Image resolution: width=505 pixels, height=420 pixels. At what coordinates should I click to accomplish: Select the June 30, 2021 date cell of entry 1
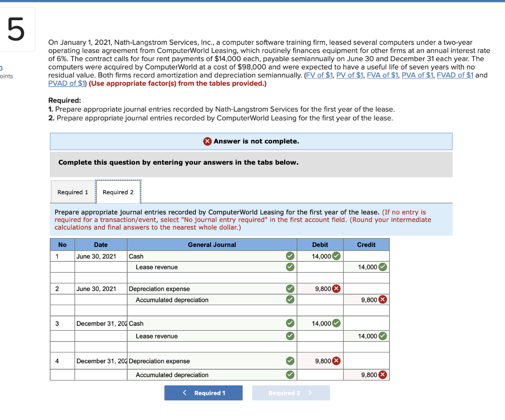(101, 256)
